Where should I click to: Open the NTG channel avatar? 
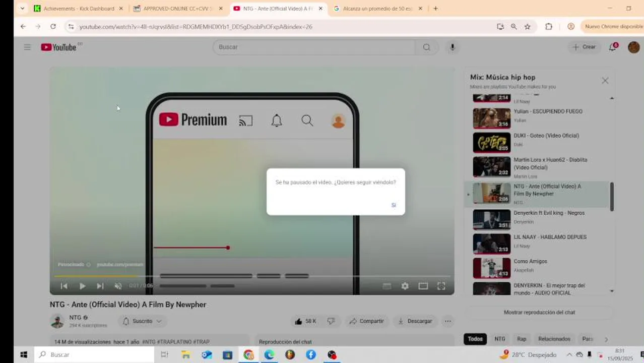pos(57,321)
